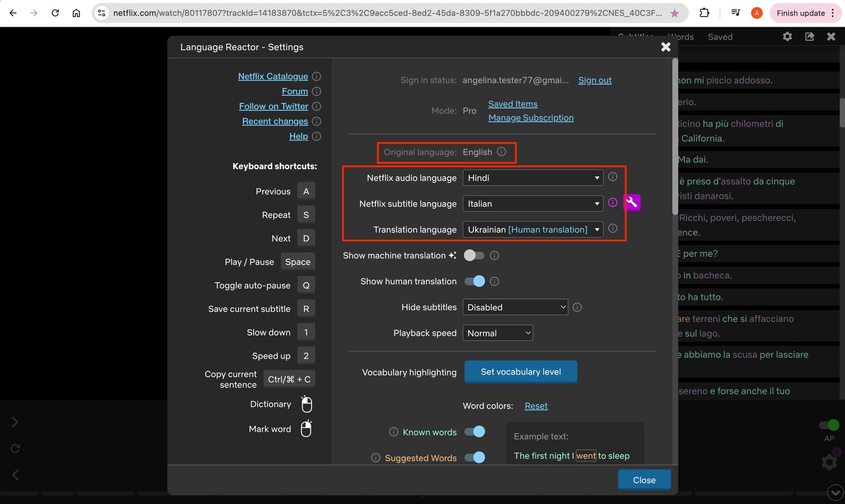Click info icon next to Original language English
The width and height of the screenshot is (845, 504).
501,152
